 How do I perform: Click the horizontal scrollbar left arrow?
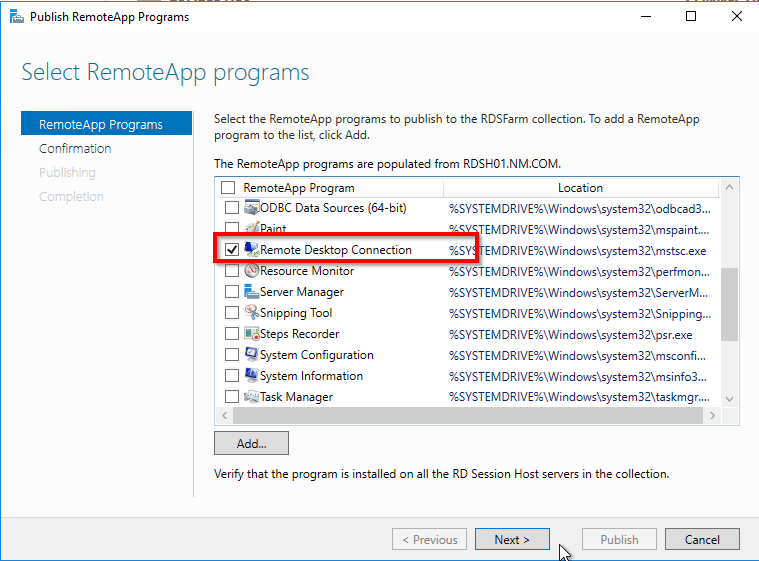click(224, 415)
